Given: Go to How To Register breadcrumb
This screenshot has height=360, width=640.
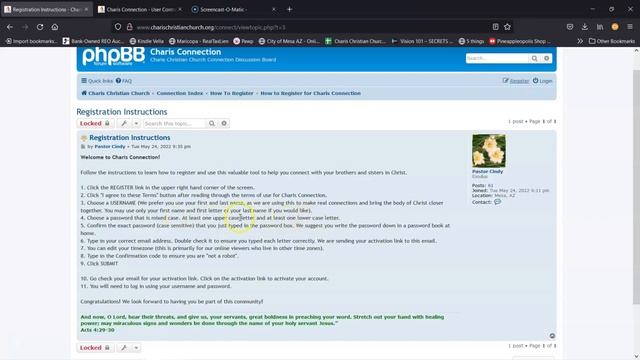Looking at the screenshot, I should (231, 93).
